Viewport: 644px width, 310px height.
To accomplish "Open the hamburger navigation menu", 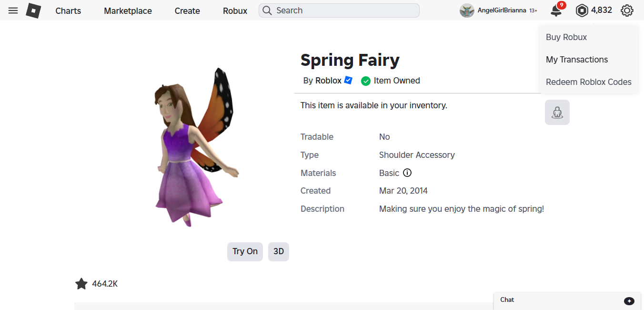I will (x=13, y=10).
